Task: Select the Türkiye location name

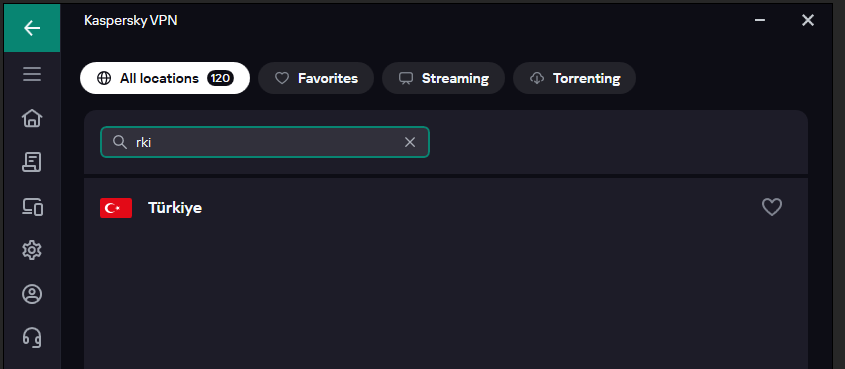Action: (175, 208)
